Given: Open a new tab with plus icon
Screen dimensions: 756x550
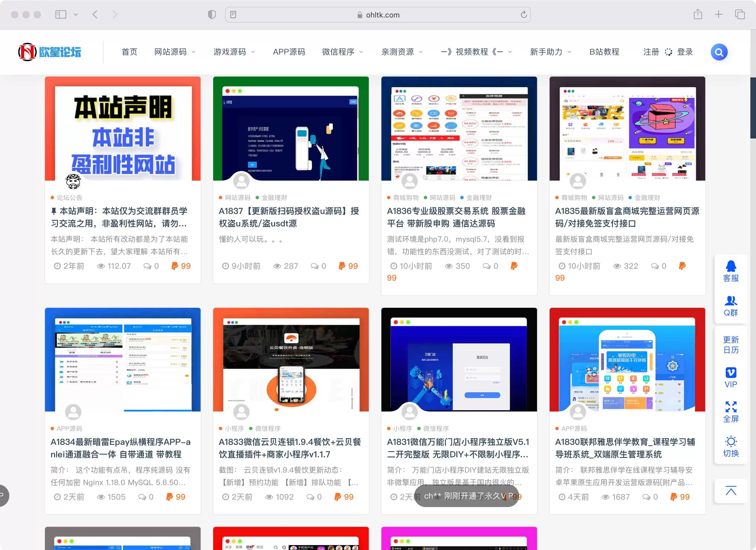Looking at the screenshot, I should [718, 14].
